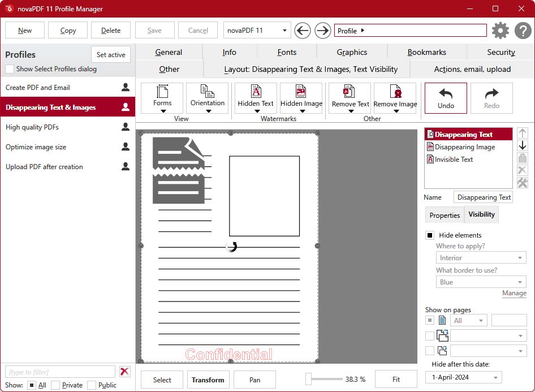Open the Remove Text tool
The image size is (535, 392).
point(350,98)
